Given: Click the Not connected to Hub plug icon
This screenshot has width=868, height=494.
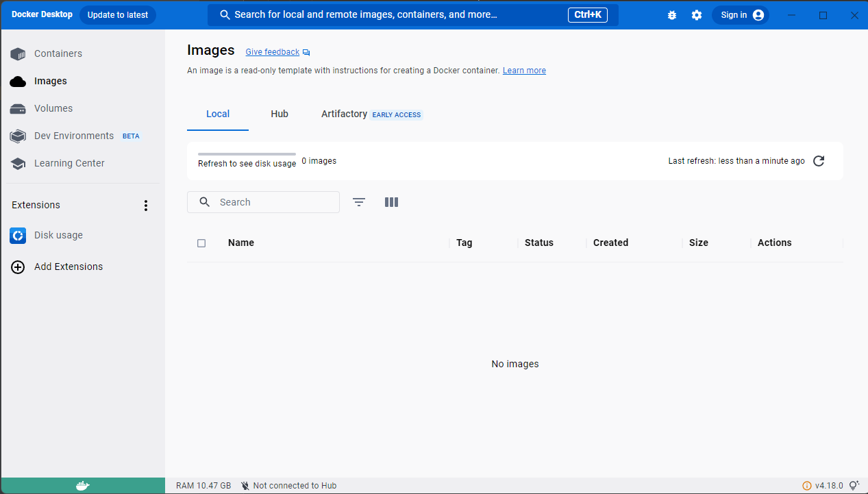Looking at the screenshot, I should (x=245, y=486).
